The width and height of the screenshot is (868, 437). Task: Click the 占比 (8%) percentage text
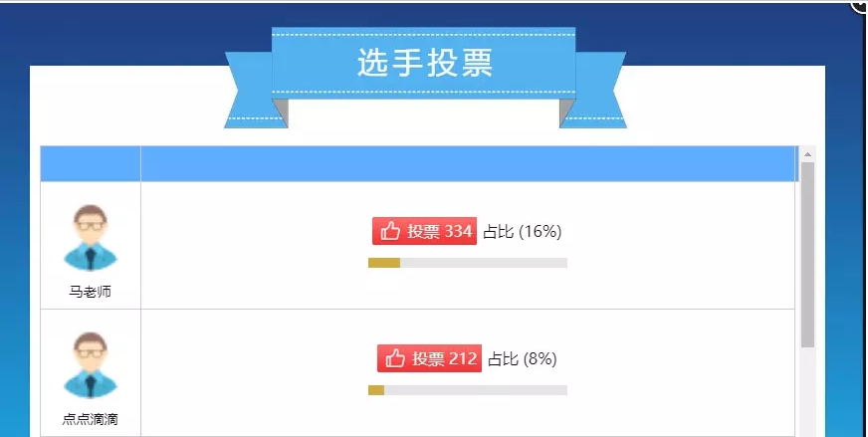(x=522, y=359)
